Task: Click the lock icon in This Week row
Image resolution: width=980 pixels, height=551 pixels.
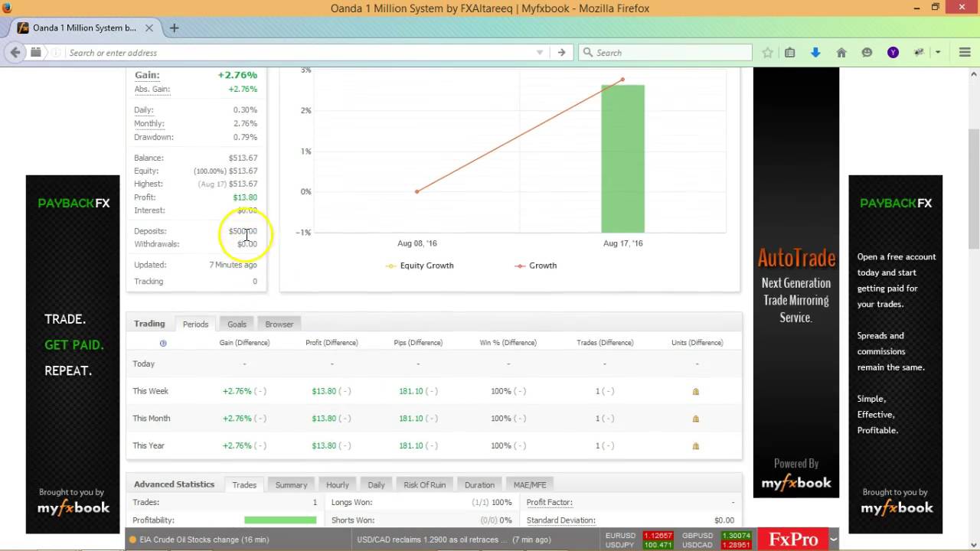Action: pyautogui.click(x=695, y=391)
